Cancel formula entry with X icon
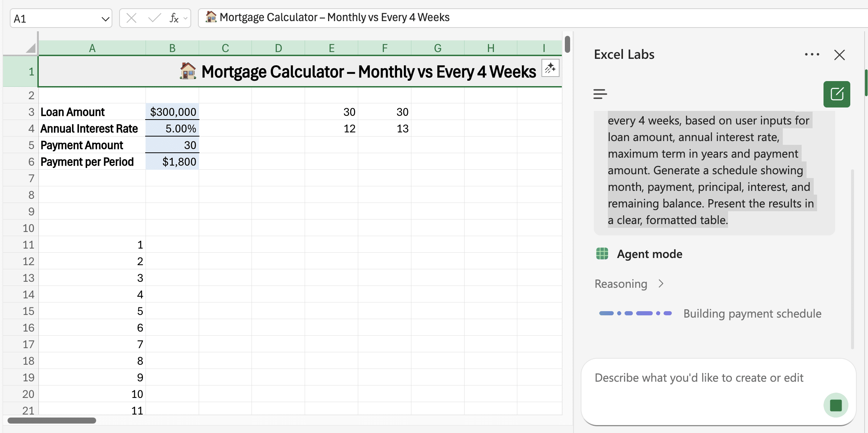 (131, 18)
